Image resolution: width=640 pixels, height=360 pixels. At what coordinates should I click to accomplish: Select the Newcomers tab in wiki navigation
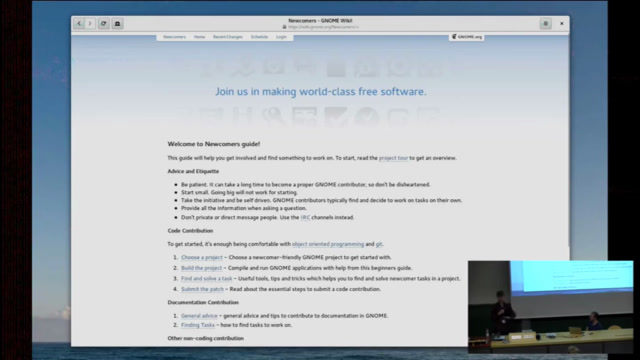[174, 37]
